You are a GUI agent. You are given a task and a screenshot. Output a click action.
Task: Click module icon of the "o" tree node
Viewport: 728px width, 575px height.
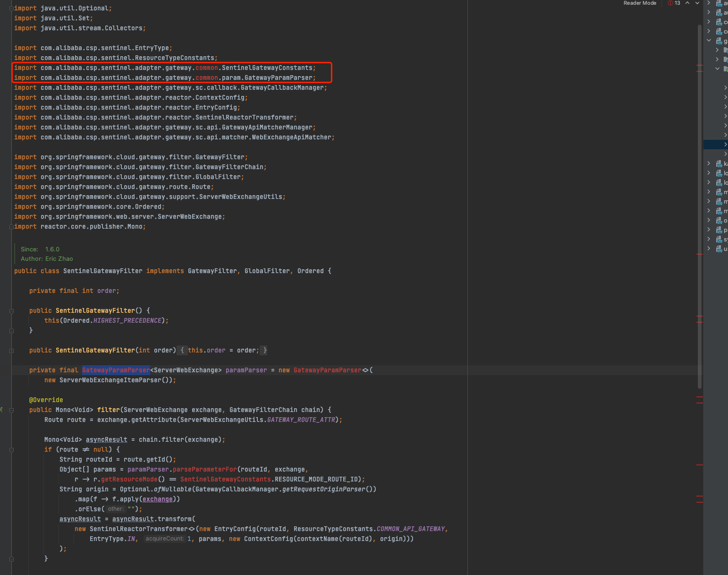(x=719, y=221)
